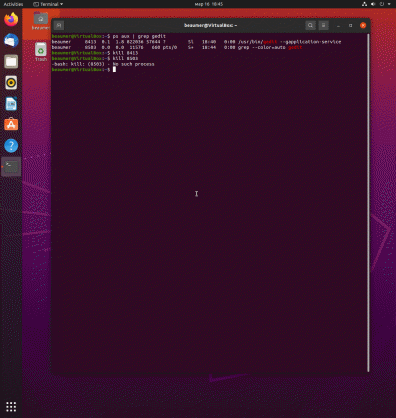The width and height of the screenshot is (396, 418).
Task: Click the 'grep --color=auto gedit' text
Action: 270,47
